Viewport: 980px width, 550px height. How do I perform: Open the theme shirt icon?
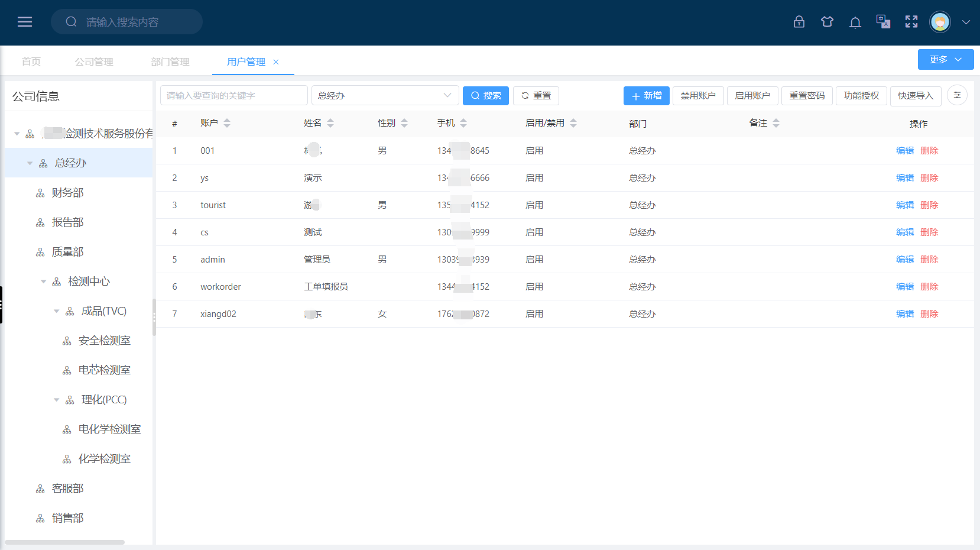827,22
